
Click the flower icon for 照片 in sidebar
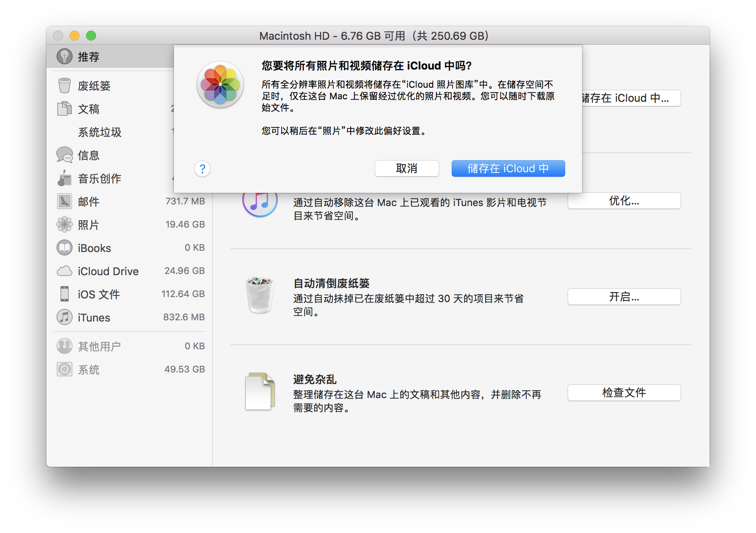[64, 224]
